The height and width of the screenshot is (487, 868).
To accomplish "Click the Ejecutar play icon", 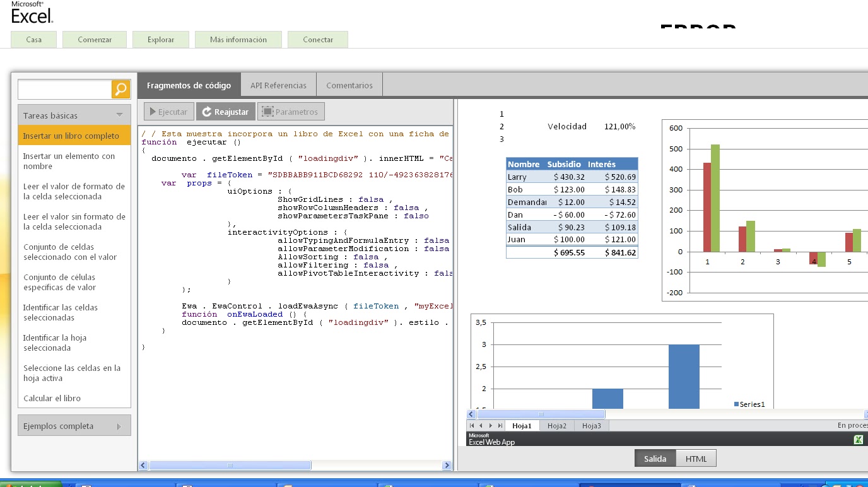I will pos(151,111).
